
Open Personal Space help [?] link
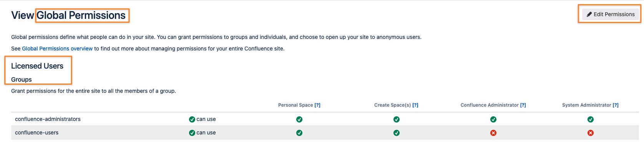pos(317,105)
